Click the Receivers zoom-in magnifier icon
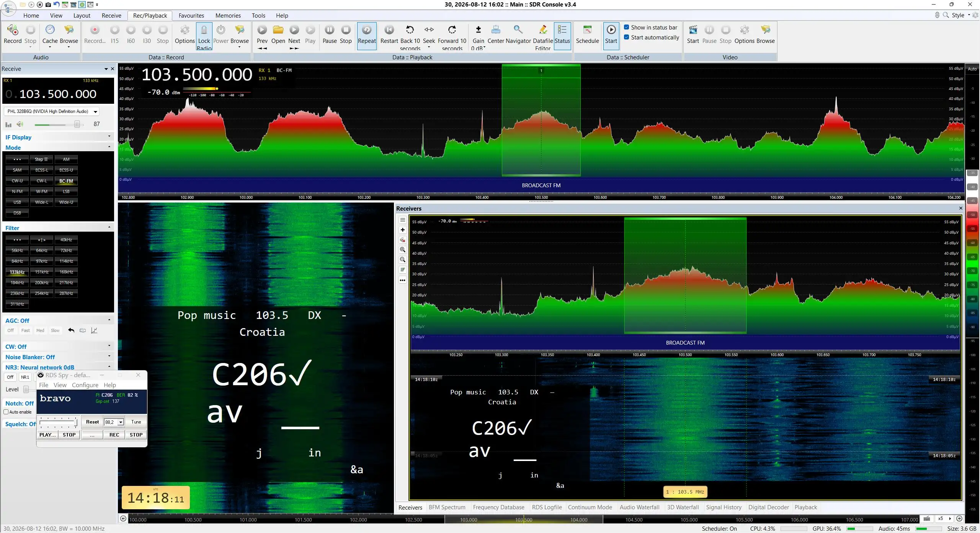 pos(403,250)
